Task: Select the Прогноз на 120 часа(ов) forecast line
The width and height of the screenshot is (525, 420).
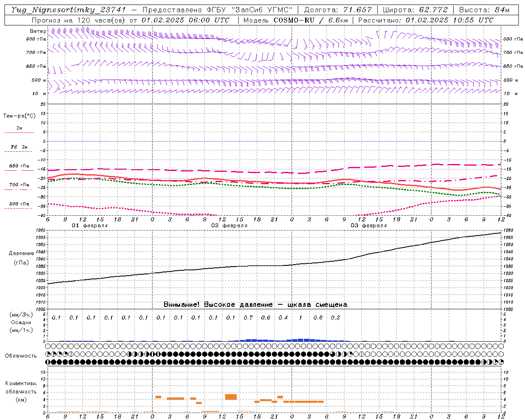Action: [x=130, y=20]
